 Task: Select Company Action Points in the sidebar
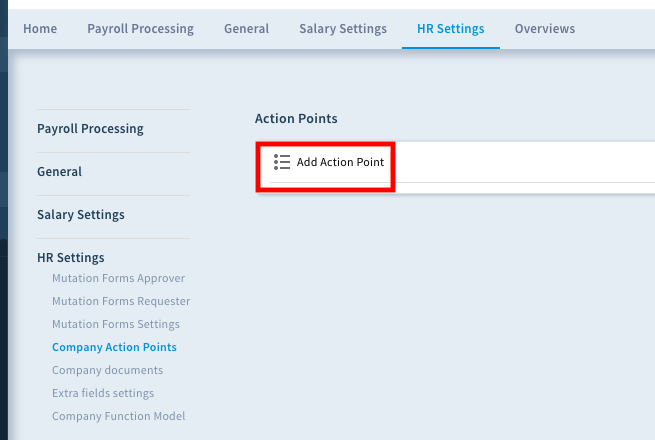(x=114, y=347)
